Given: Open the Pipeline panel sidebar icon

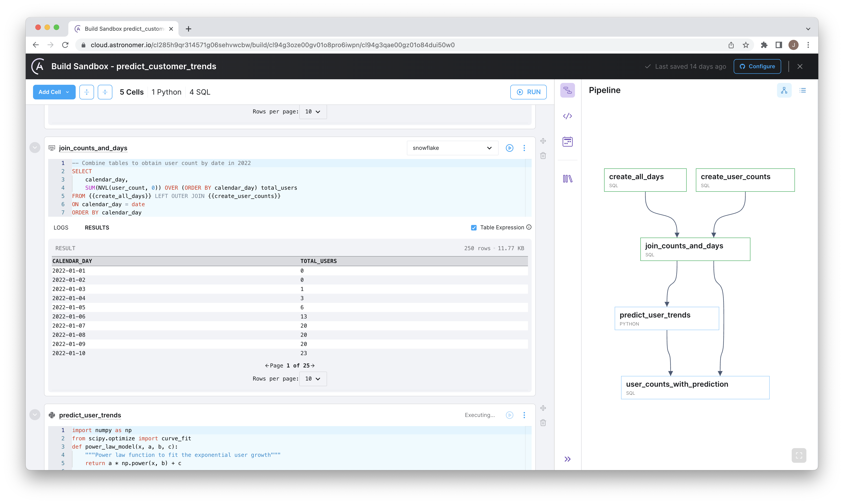Looking at the screenshot, I should click(567, 90).
